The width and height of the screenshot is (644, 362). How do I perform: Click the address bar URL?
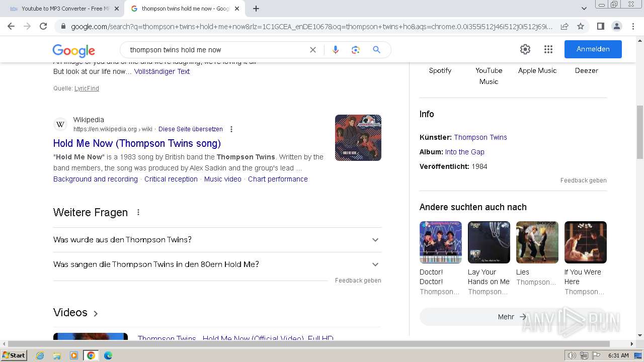point(311,26)
